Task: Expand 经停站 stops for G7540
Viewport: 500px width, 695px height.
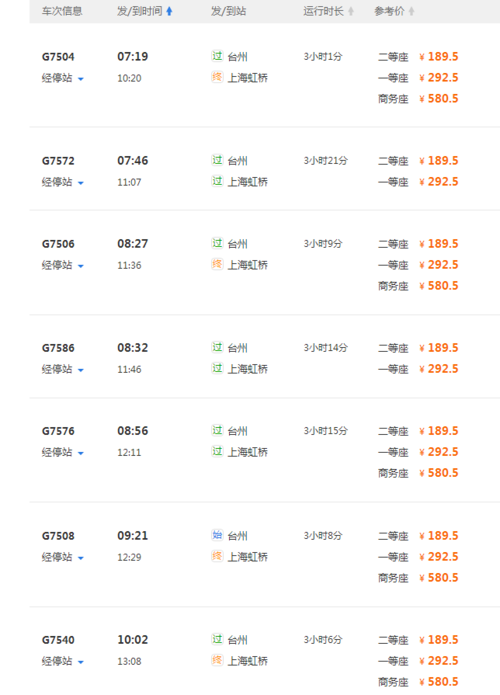Action: (62, 661)
